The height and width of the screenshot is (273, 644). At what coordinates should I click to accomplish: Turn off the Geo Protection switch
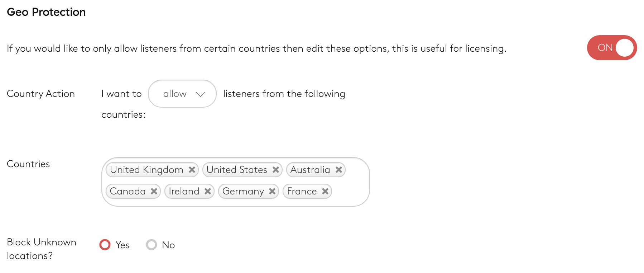(612, 48)
